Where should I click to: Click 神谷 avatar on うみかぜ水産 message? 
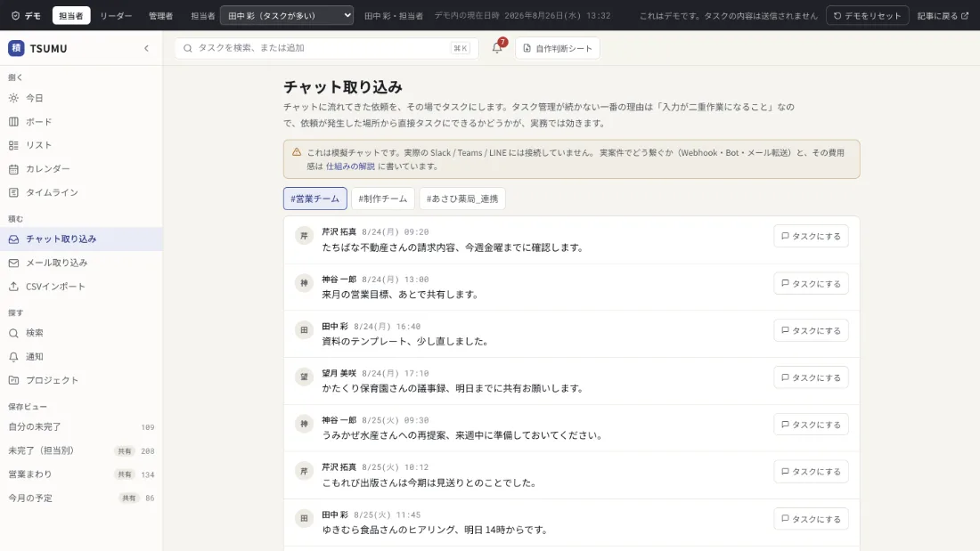[305, 424]
